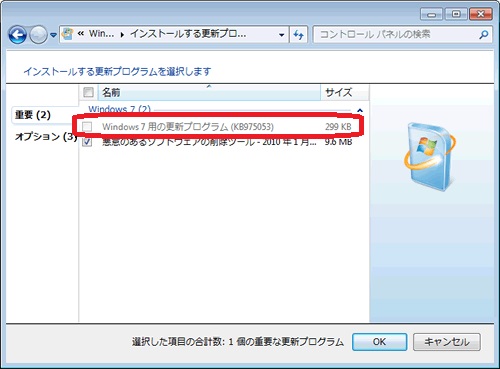The height and width of the screenshot is (369, 500).
Task: Click the 9.6 MB size value
Action: (338, 142)
